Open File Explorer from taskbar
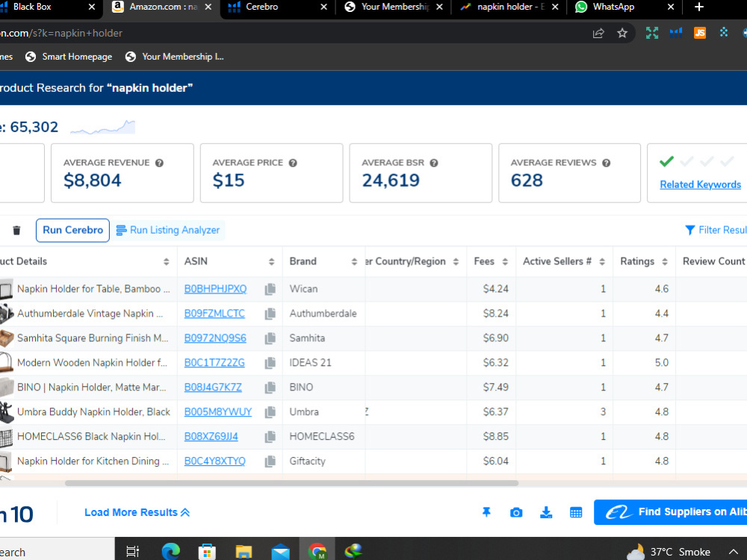 244,552
